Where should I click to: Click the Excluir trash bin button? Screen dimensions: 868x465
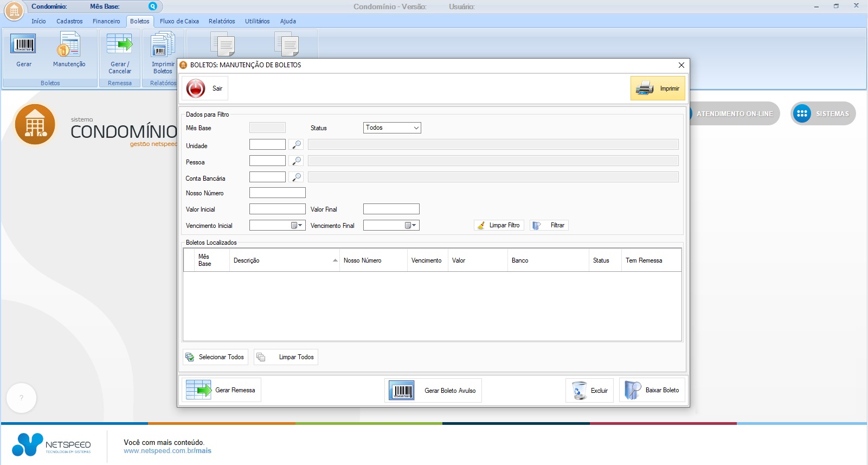coord(589,391)
